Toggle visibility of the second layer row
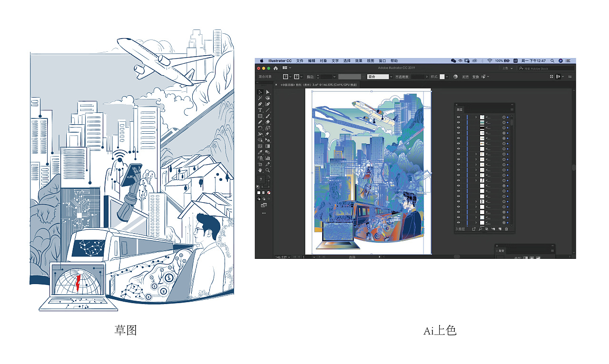 pyautogui.click(x=459, y=122)
